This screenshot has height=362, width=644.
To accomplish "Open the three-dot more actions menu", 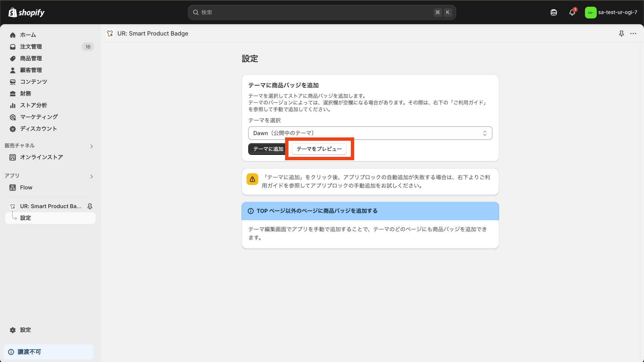I will 633,34.
